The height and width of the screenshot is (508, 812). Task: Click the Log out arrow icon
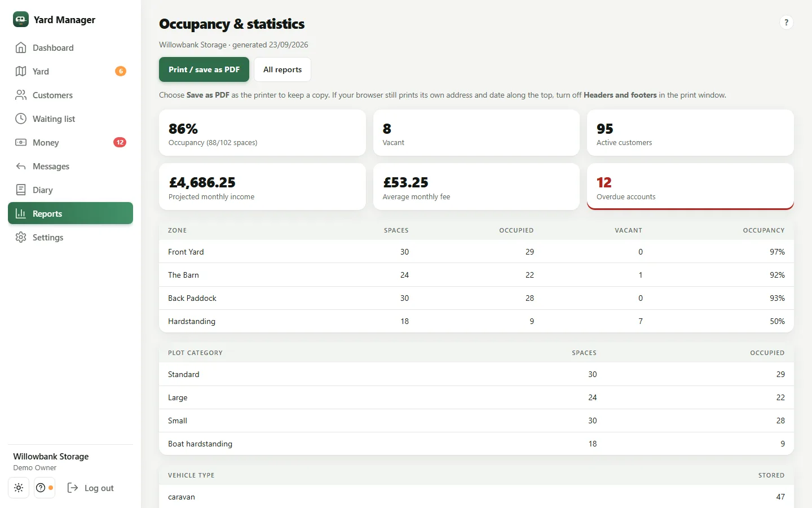tap(73, 488)
